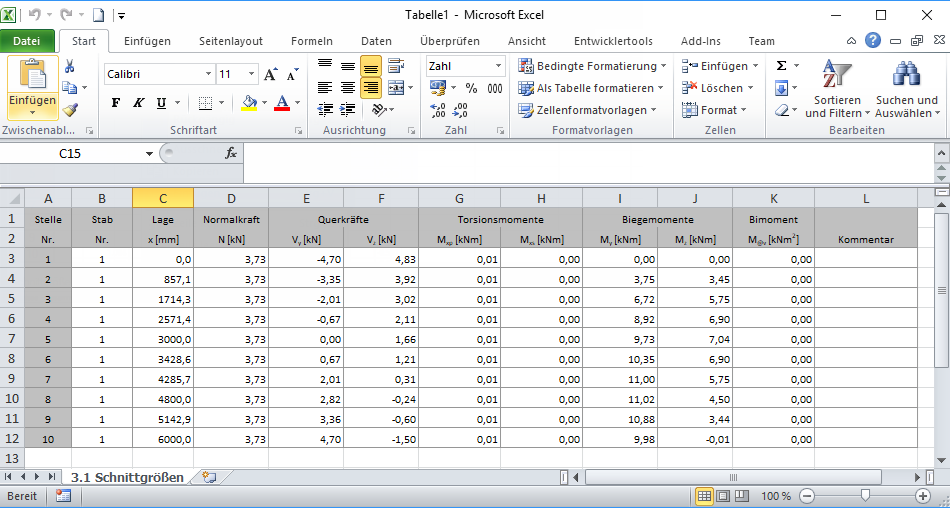Apply thousands separator 000 format

click(x=495, y=88)
